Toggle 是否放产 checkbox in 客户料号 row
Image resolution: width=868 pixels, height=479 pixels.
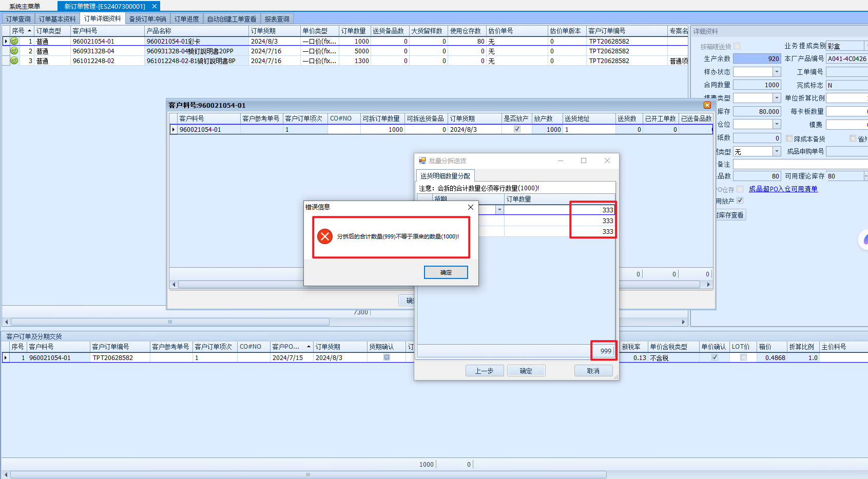pyautogui.click(x=517, y=129)
